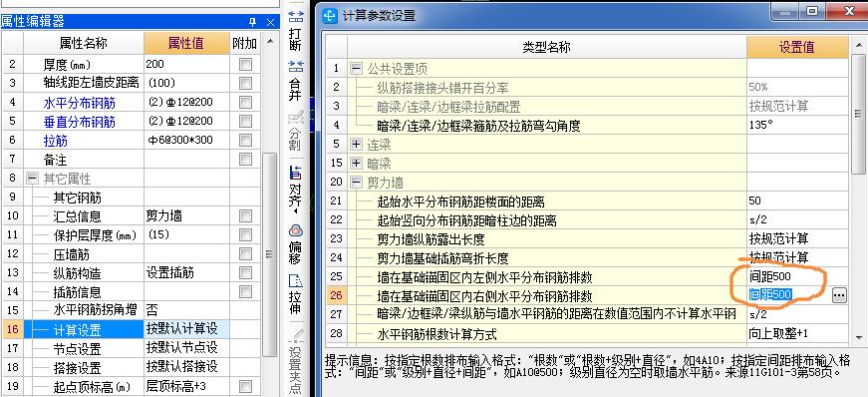
Task: Select 起点顶标高 value 层顶标高+3
Action: coord(186,386)
